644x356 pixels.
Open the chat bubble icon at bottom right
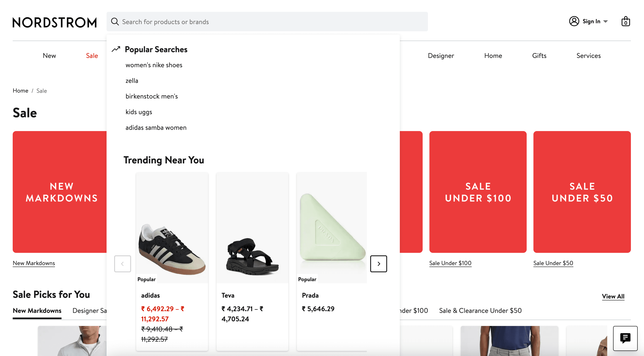click(625, 338)
